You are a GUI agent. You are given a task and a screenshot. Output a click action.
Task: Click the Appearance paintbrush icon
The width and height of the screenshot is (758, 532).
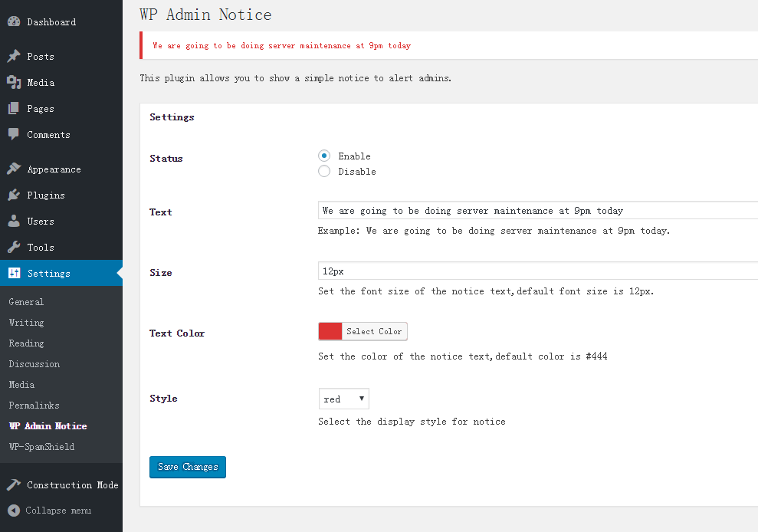click(14, 169)
